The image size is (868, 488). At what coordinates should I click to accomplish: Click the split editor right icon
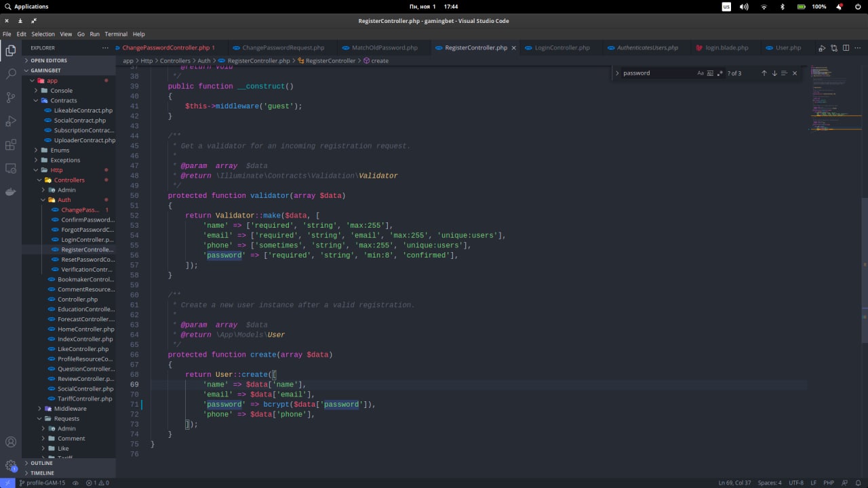point(846,48)
